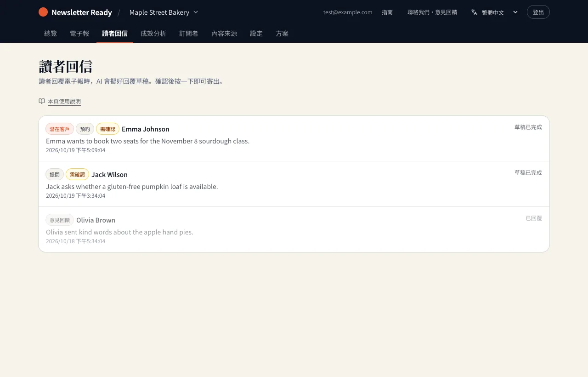Open Olivia Brown's reply
Viewport: 588px width, 377px height.
(x=294, y=229)
